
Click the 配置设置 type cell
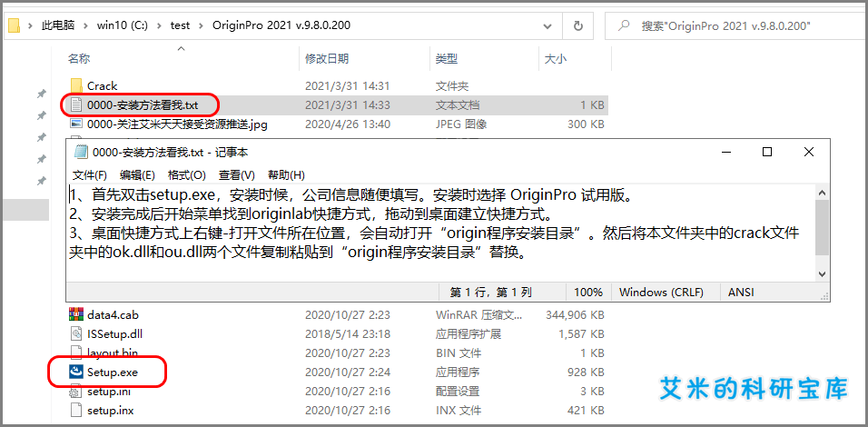[458, 392]
